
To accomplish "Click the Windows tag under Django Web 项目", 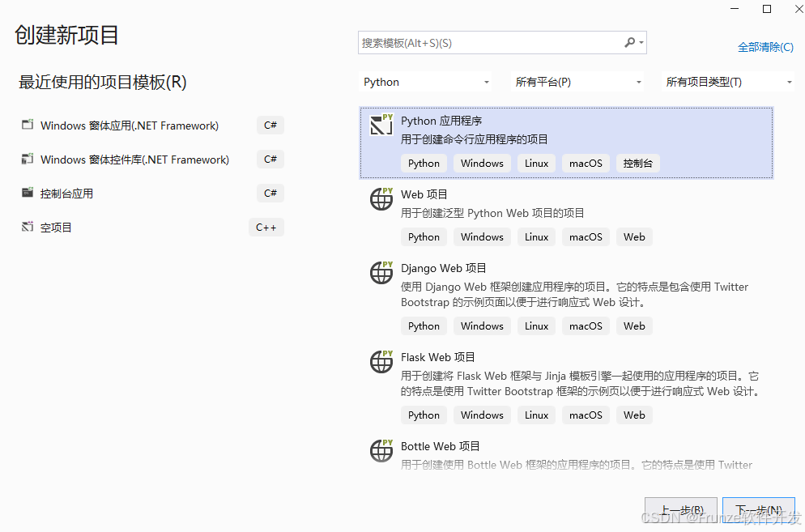I will pyautogui.click(x=482, y=326).
